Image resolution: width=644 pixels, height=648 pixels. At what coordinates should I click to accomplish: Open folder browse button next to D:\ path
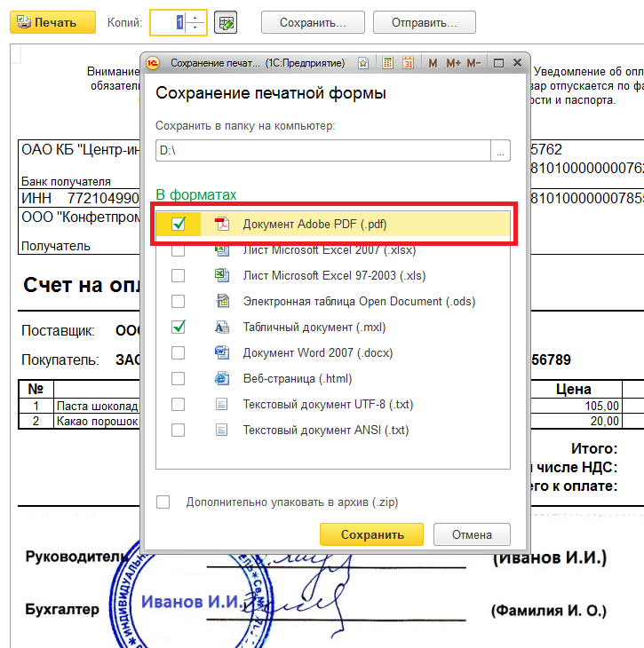coord(502,151)
